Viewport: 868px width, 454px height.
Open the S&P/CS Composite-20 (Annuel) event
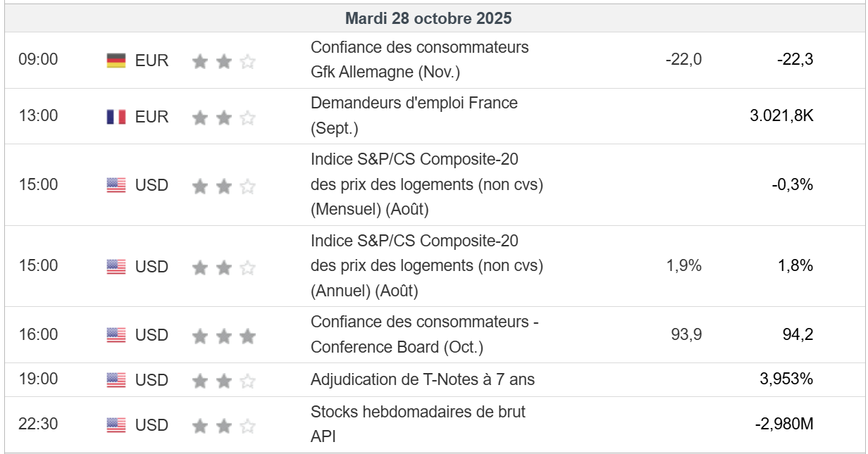click(x=426, y=266)
